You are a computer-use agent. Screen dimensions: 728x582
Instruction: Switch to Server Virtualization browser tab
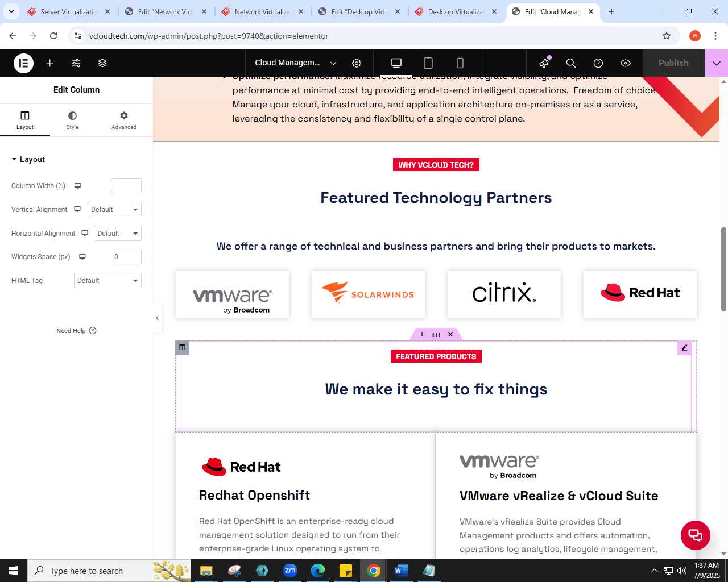[x=69, y=11]
